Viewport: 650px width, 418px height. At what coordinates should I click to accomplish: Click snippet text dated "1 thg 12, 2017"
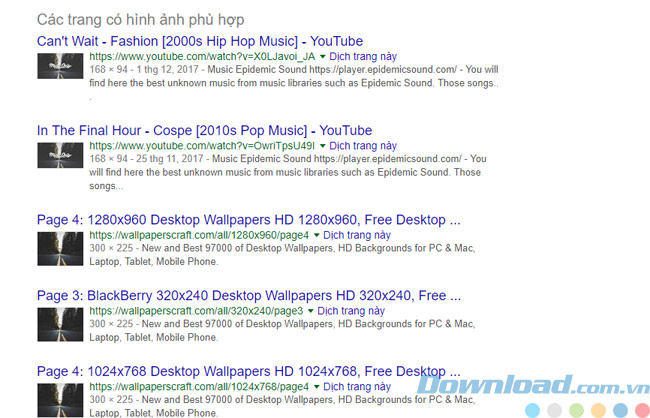click(x=294, y=83)
